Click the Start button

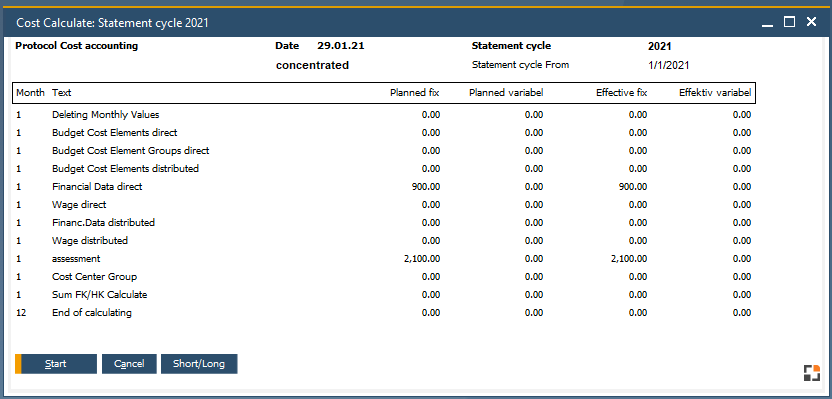point(56,364)
